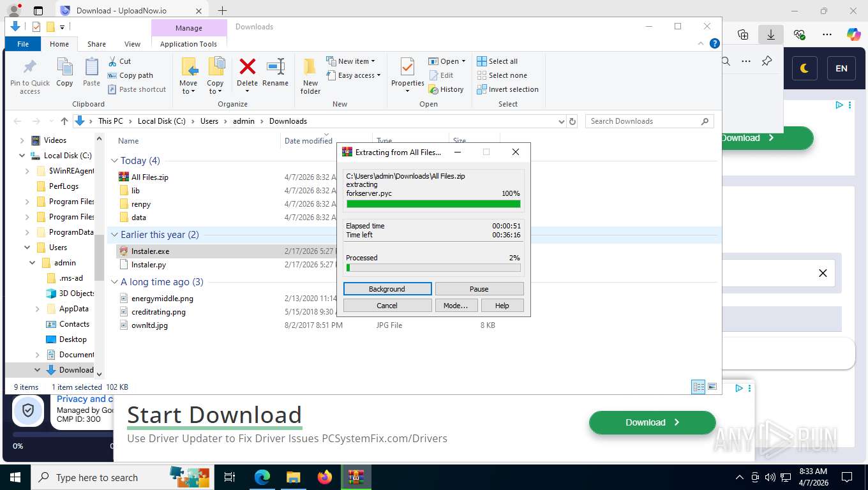Click Select none in ribbon
868x490 pixels.
(502, 75)
